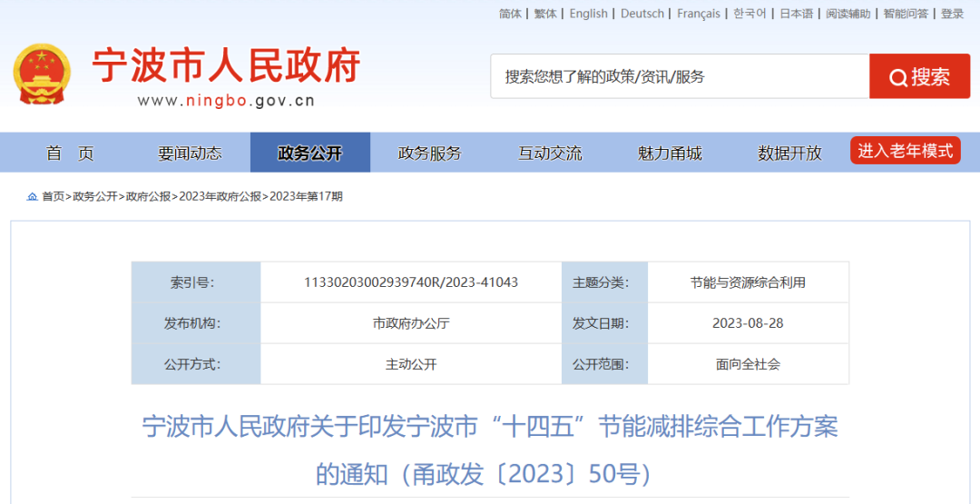The image size is (980, 504).
Task: Click the national emblem logo
Action: click(42, 74)
